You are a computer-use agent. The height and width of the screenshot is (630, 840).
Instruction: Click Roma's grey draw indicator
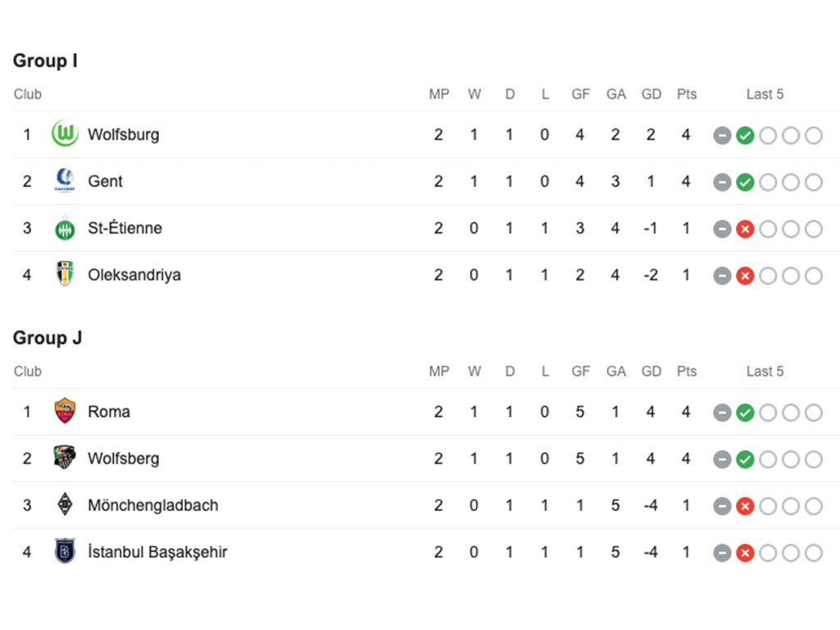tap(722, 413)
